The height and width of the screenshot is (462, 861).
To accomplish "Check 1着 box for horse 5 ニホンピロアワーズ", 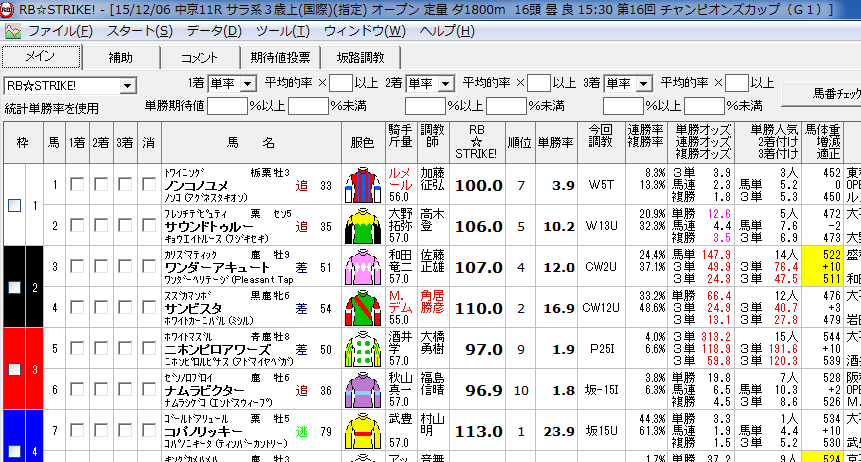I will pos(77,349).
